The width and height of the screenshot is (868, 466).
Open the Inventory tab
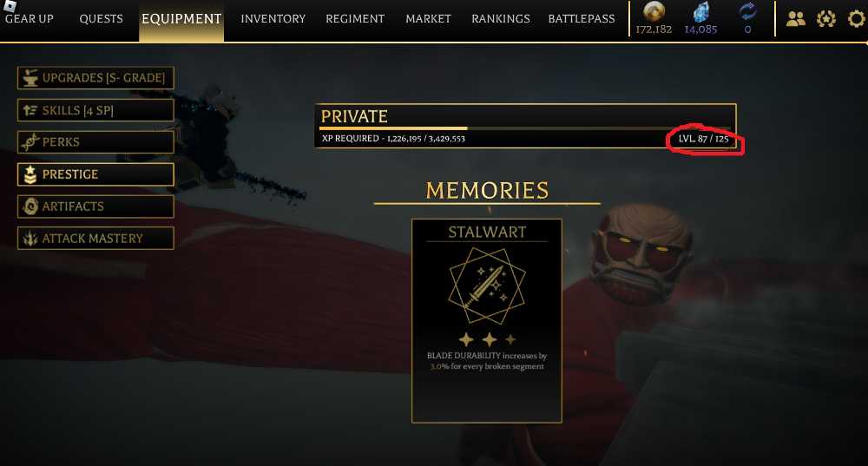point(273,19)
